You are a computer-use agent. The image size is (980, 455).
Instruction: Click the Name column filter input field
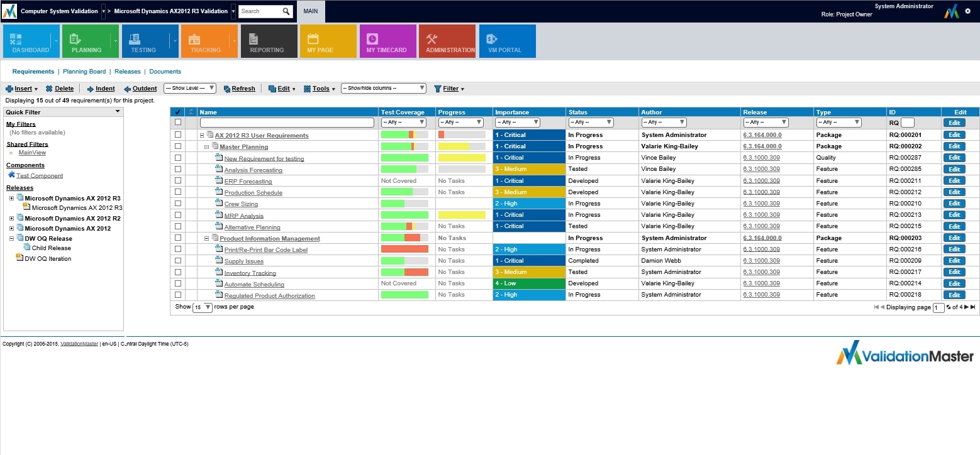point(287,123)
